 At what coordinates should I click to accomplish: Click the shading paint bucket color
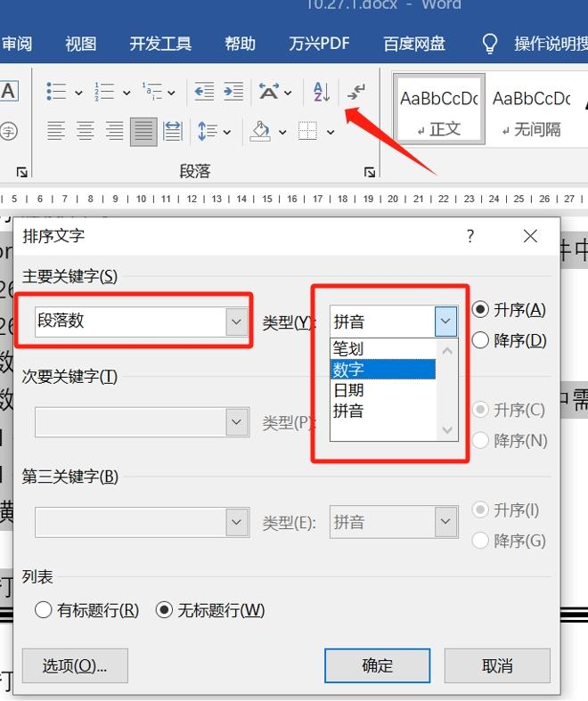click(x=260, y=132)
